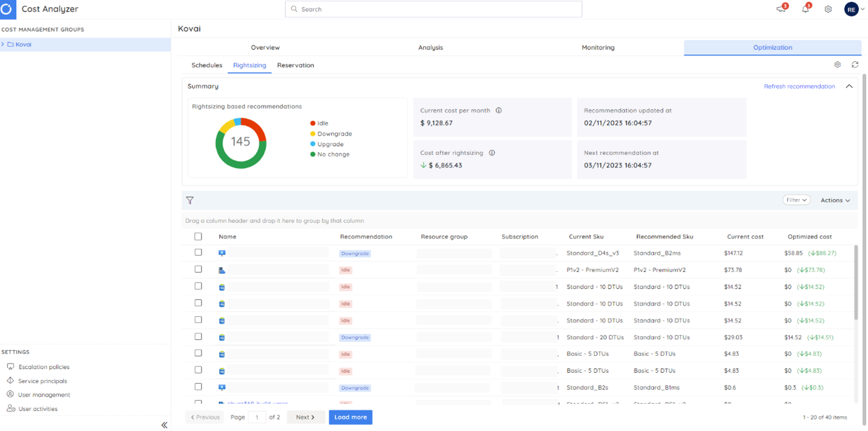Viewport: 868px width, 431px height.
Task: Open Service principals in the sidebar
Action: [x=40, y=381]
